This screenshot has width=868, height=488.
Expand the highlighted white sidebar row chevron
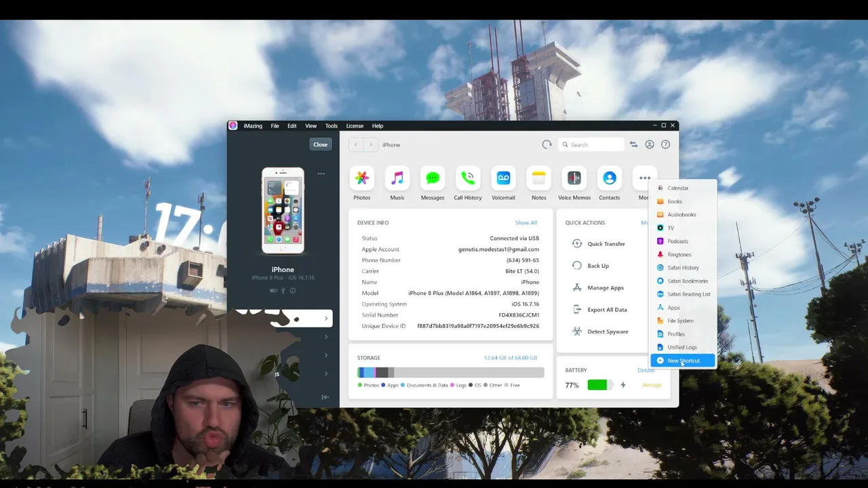(x=325, y=319)
